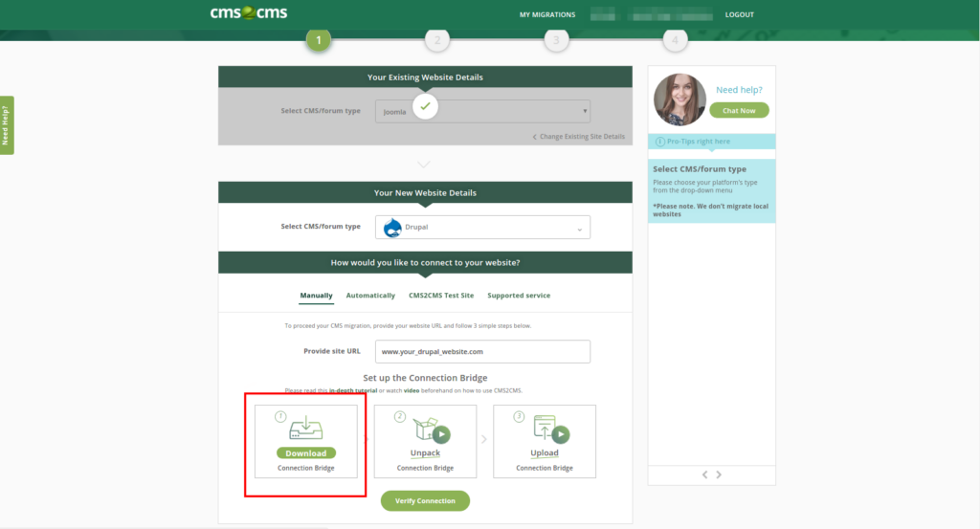
Task: Go to migration step 1 circle
Action: click(x=319, y=40)
